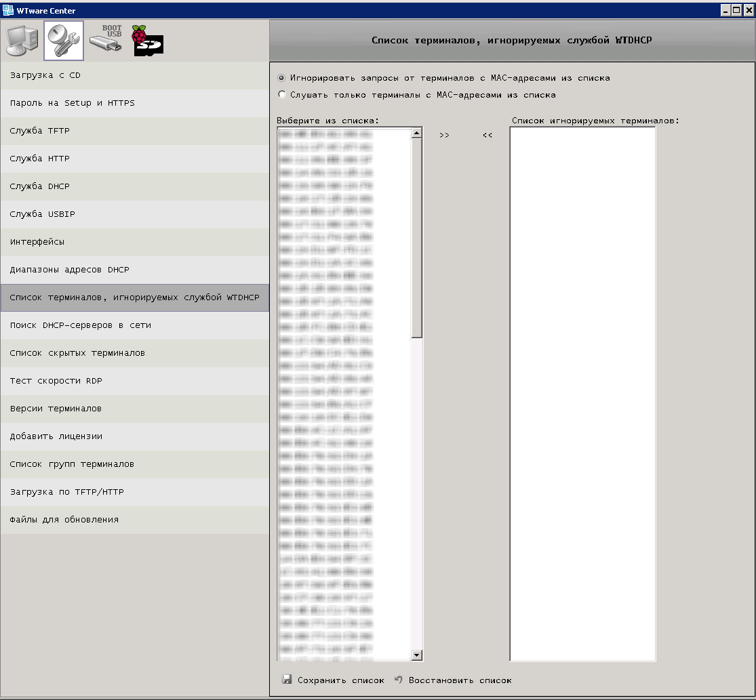Click the WTware Center title bar icon
756x700 pixels.
click(7, 9)
